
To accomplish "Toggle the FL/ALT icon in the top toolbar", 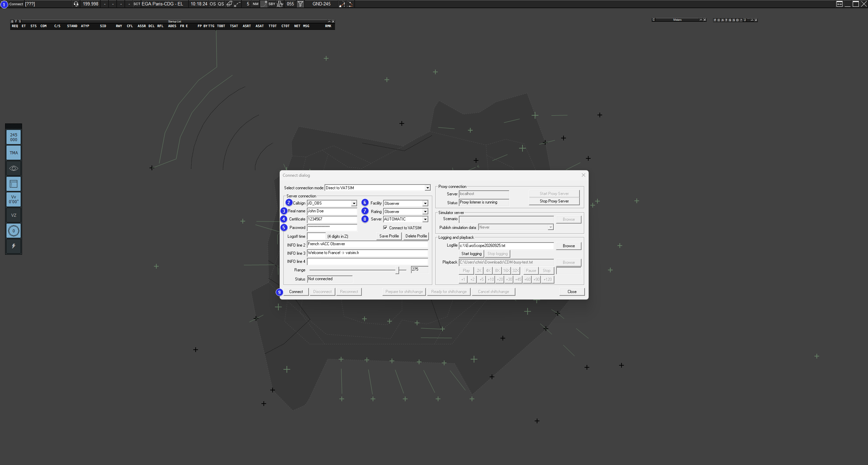I will (x=280, y=4).
